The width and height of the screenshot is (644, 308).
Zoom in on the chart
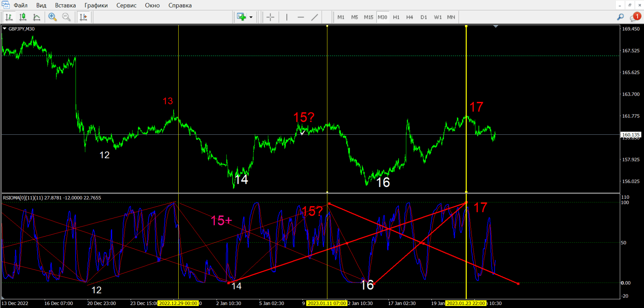53,17
